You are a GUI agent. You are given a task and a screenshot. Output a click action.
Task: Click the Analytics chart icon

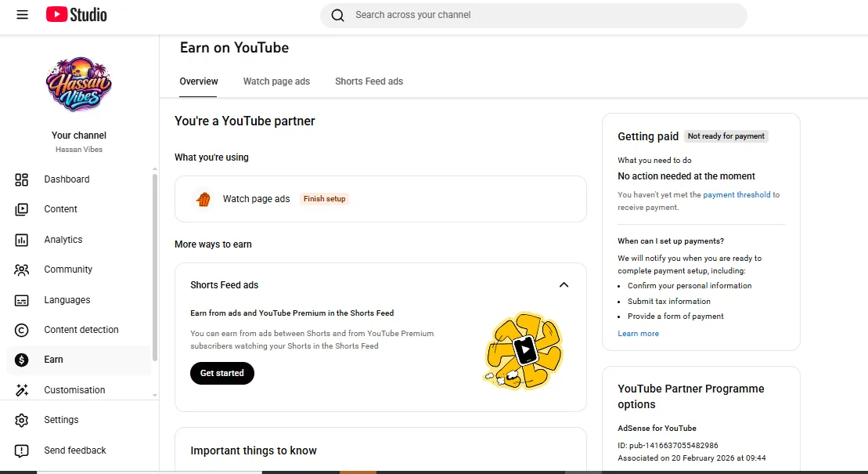click(x=22, y=240)
